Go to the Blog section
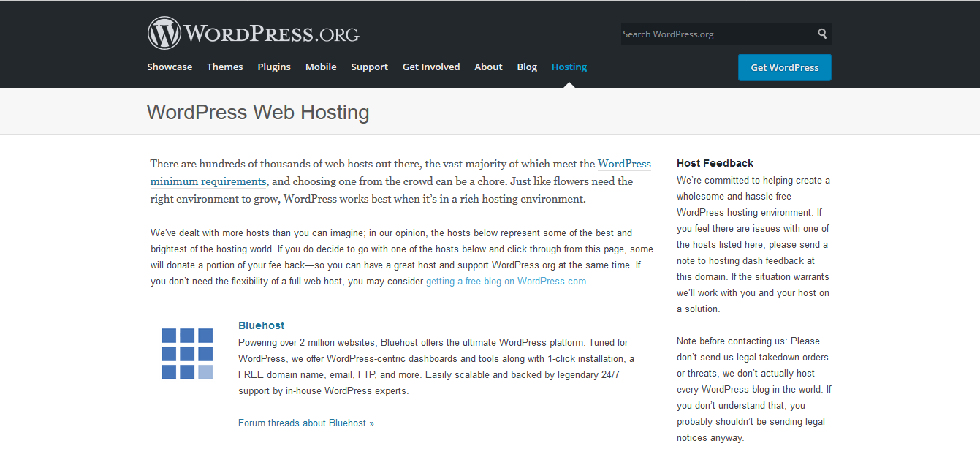This screenshot has width=980, height=457. click(x=527, y=67)
